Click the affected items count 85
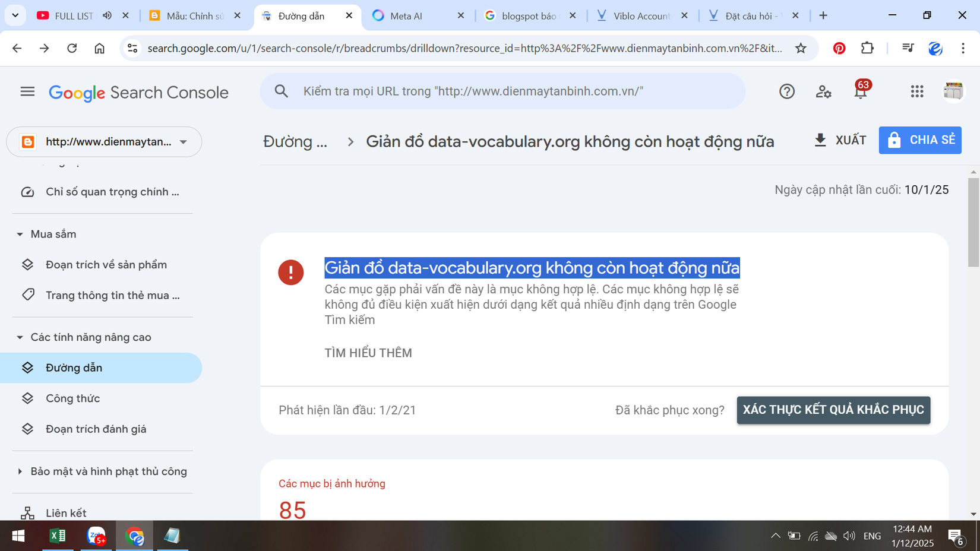 point(292,510)
